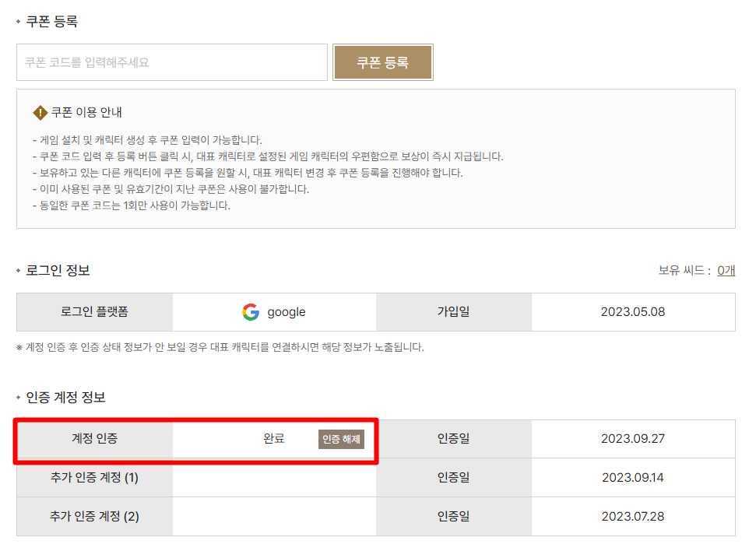Click the 보유 씨드 label

click(x=685, y=270)
